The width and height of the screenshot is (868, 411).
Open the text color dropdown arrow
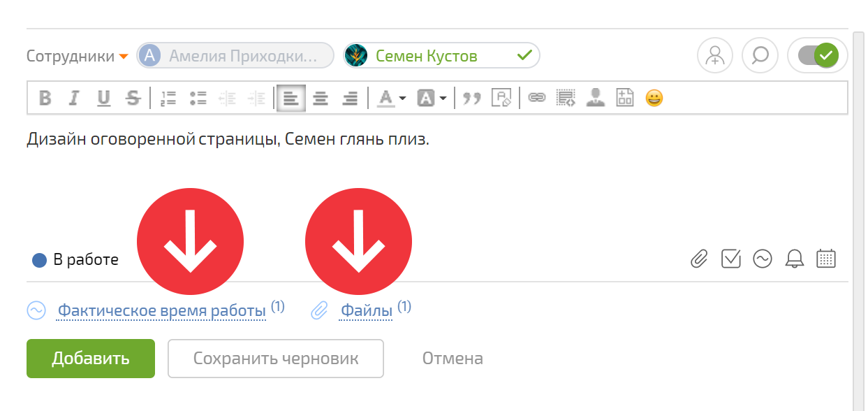pyautogui.click(x=403, y=99)
